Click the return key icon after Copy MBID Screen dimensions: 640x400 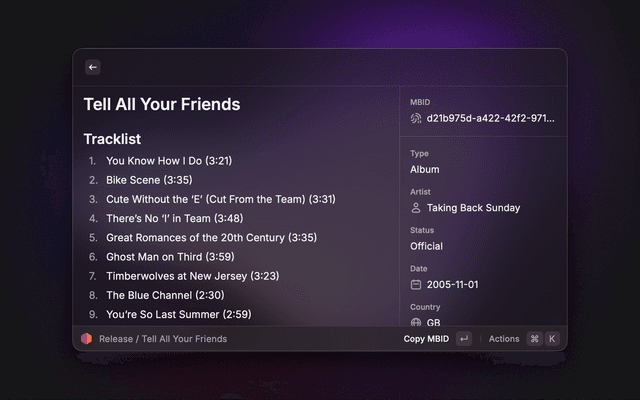(464, 339)
